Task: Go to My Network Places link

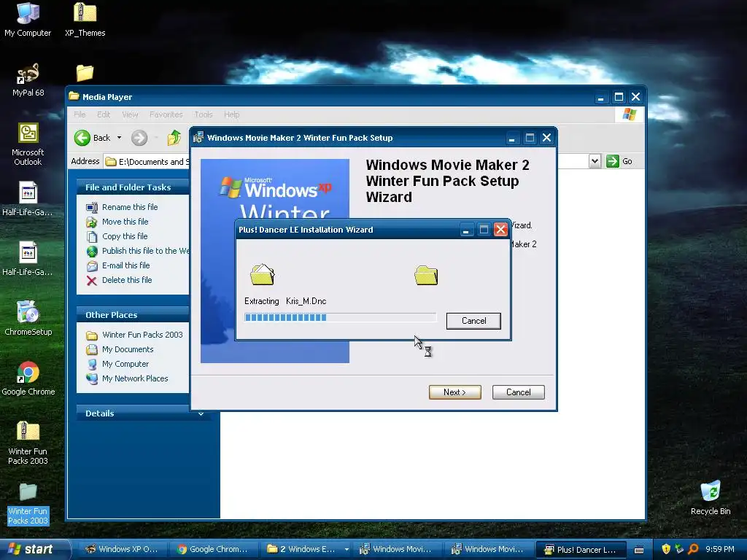Action: click(135, 378)
